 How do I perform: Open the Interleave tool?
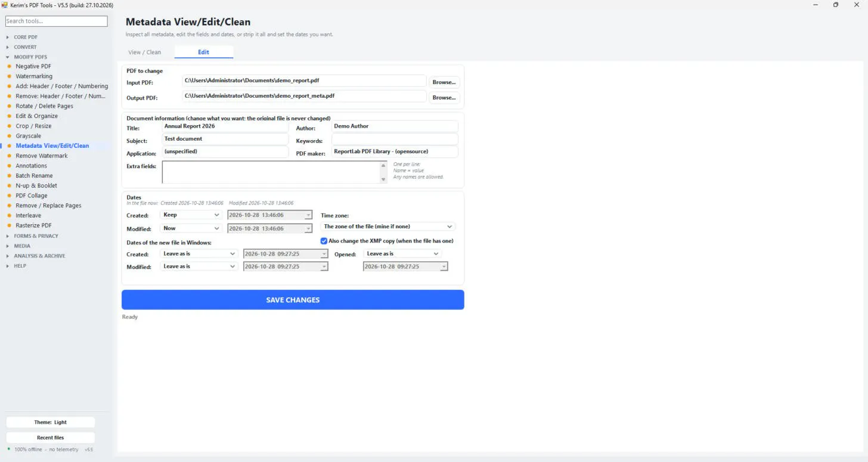pyautogui.click(x=29, y=215)
